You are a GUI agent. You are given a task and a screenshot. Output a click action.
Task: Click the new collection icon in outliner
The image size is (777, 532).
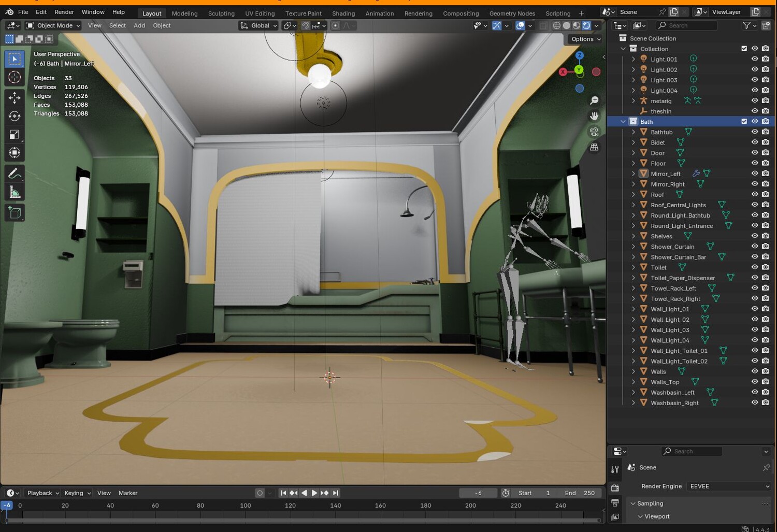[766, 25]
